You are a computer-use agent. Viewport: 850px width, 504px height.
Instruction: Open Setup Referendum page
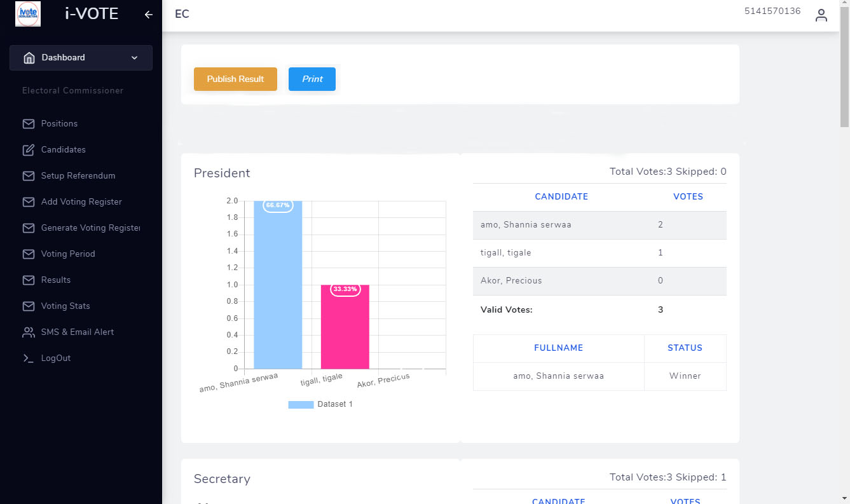tap(78, 176)
